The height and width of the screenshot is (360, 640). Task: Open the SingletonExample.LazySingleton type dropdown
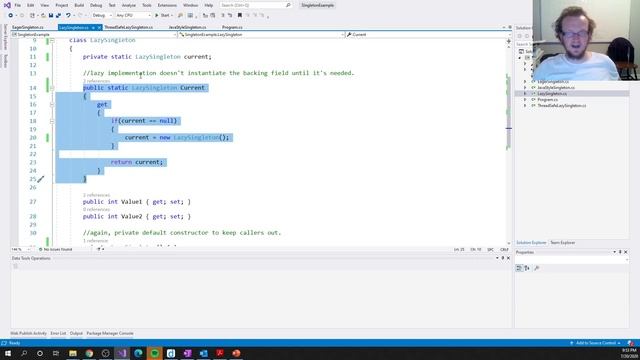click(x=261, y=35)
